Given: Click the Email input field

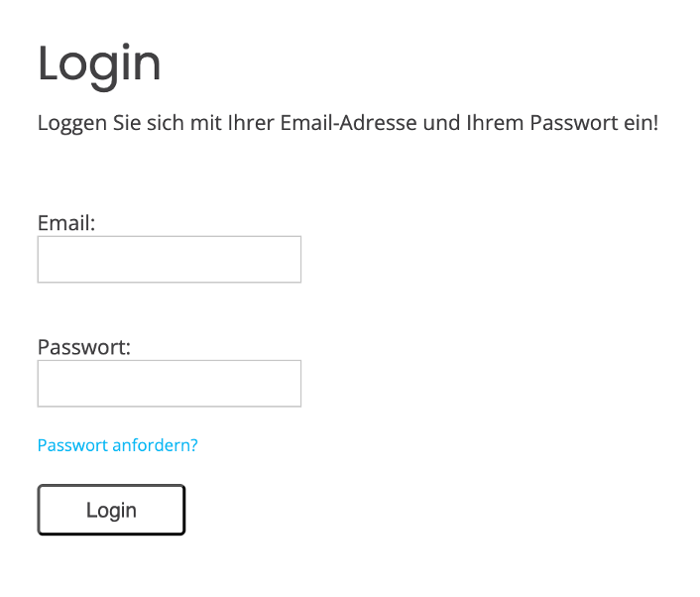Looking at the screenshot, I should (x=169, y=259).
